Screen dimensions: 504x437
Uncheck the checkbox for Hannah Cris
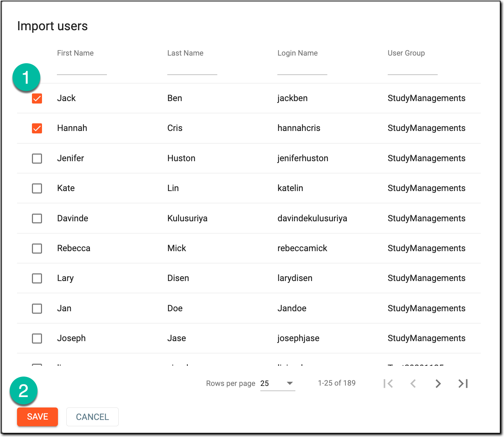pos(37,129)
